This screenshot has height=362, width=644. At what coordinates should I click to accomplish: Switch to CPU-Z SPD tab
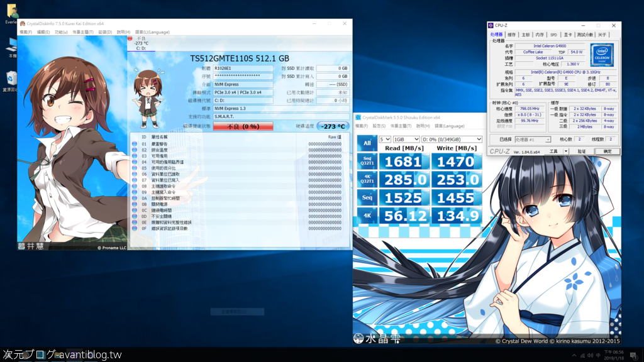[x=553, y=35]
